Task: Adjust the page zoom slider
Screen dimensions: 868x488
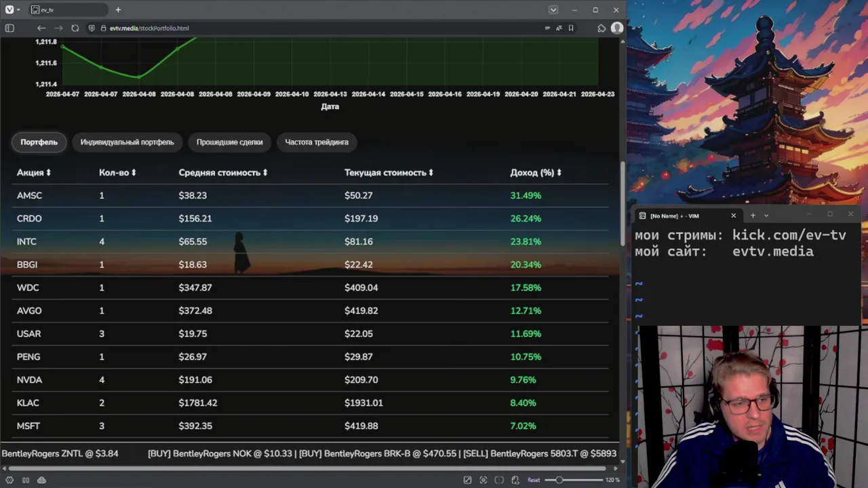Action: (573, 480)
